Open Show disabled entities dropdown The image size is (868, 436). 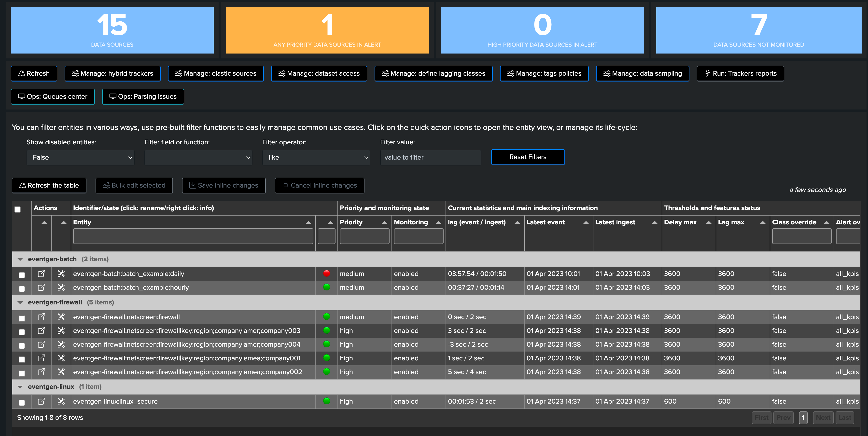(x=81, y=157)
